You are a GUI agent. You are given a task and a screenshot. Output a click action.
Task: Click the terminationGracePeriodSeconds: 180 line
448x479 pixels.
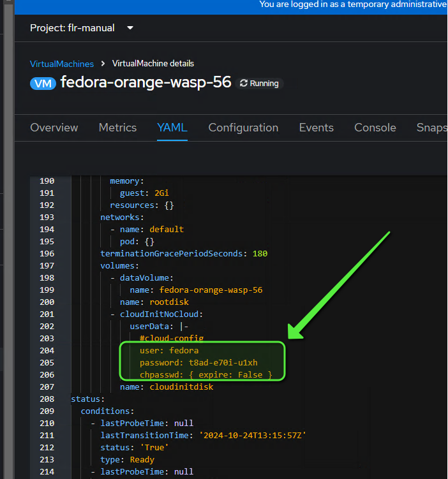click(x=184, y=254)
